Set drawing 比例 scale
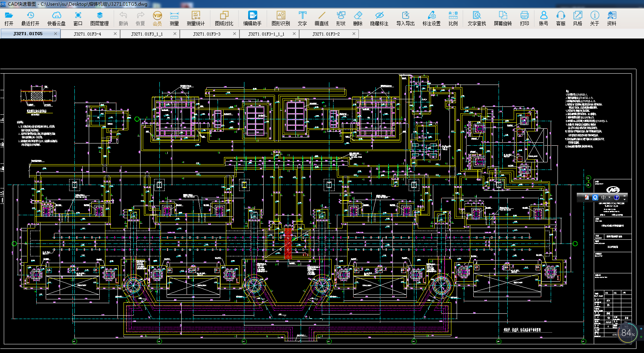This screenshot has width=644, height=353. pyautogui.click(x=453, y=18)
